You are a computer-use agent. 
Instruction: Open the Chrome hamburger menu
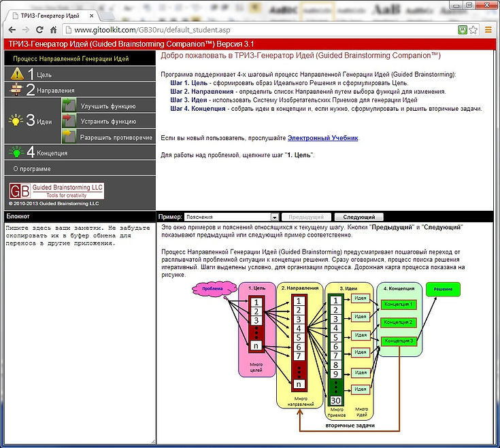pos(488,30)
